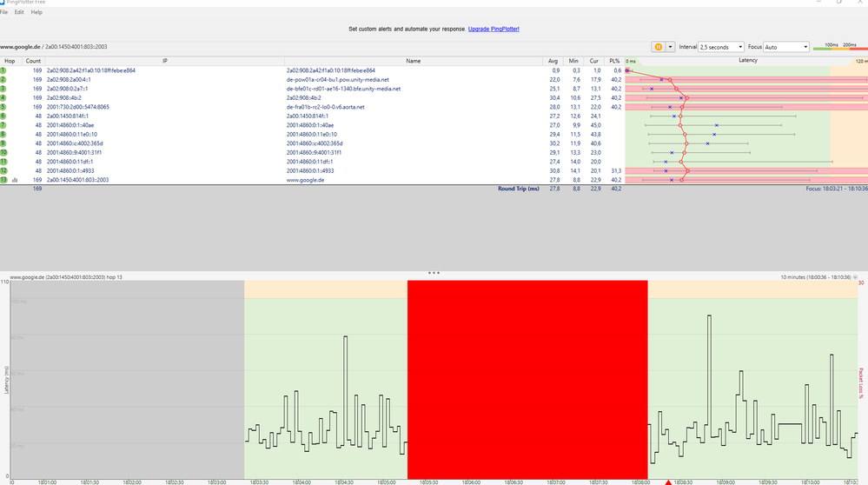This screenshot has width=868, height=485.
Task: Open the File menu
Action: (3, 12)
